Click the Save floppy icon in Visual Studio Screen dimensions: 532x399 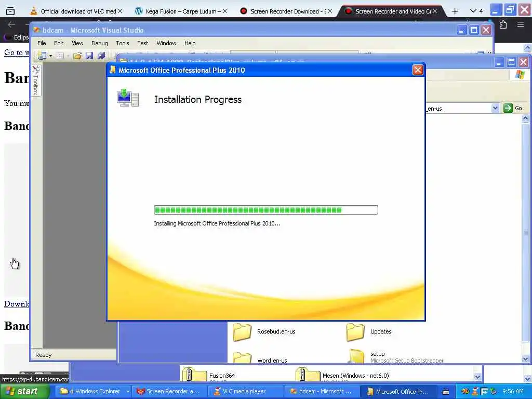(89, 56)
